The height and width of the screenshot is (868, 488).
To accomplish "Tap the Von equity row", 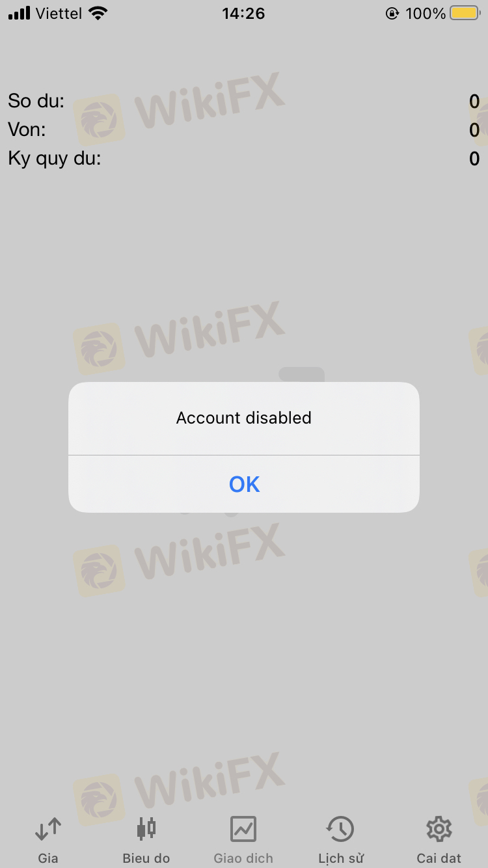I will point(244,129).
